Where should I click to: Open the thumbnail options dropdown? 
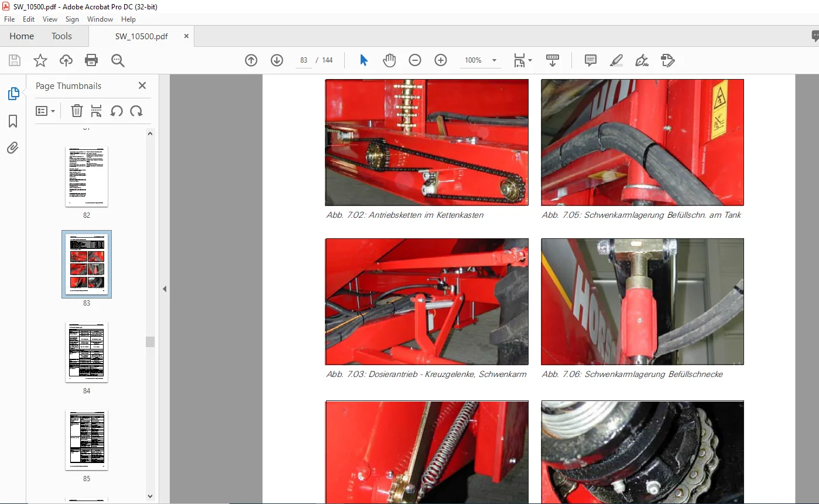(45, 111)
